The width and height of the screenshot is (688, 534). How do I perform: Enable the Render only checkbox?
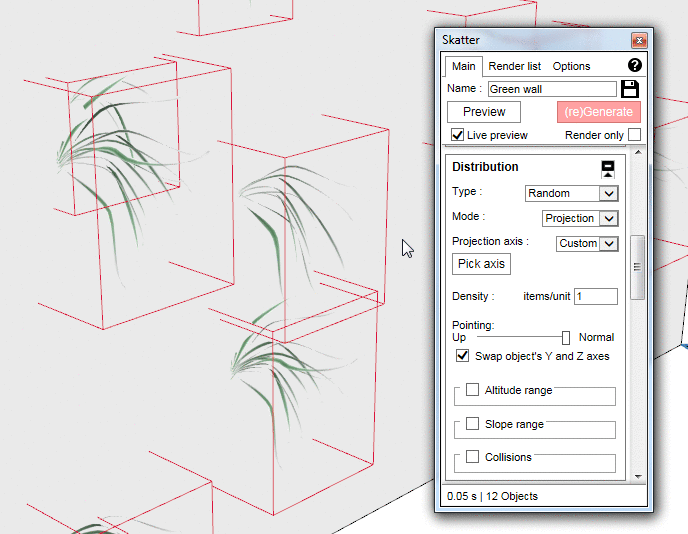tap(634, 135)
